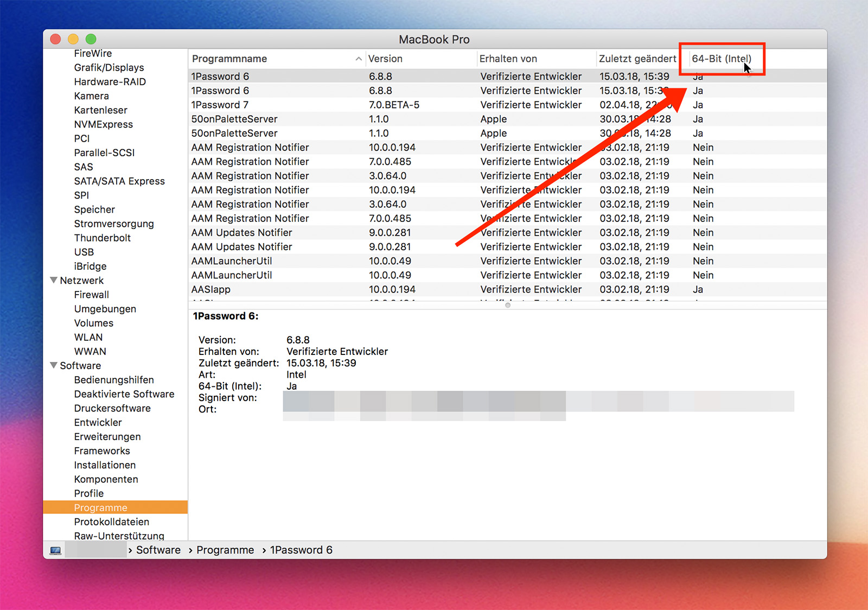Screen dimensions: 868x610
Task: Open FireWire in the sidebar
Action: tap(93, 53)
